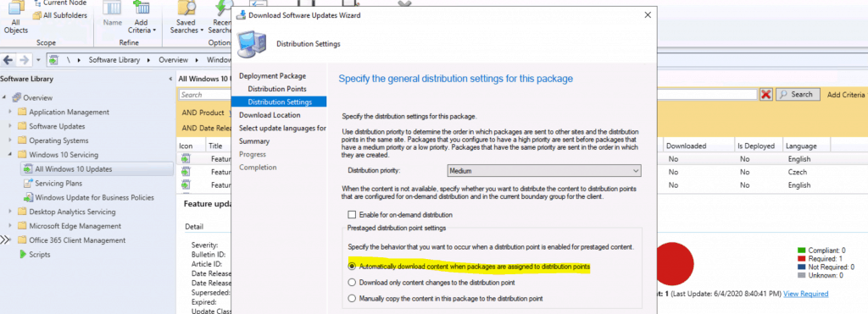Select the first feature update row icon
Viewport: 868px width, 314px height.
[x=185, y=158]
